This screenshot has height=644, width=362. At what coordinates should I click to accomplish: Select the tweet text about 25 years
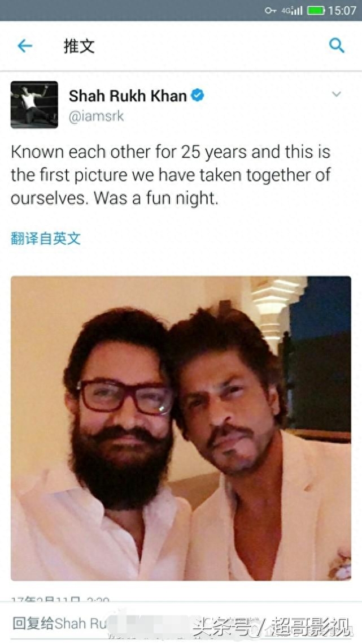pyautogui.click(x=171, y=175)
